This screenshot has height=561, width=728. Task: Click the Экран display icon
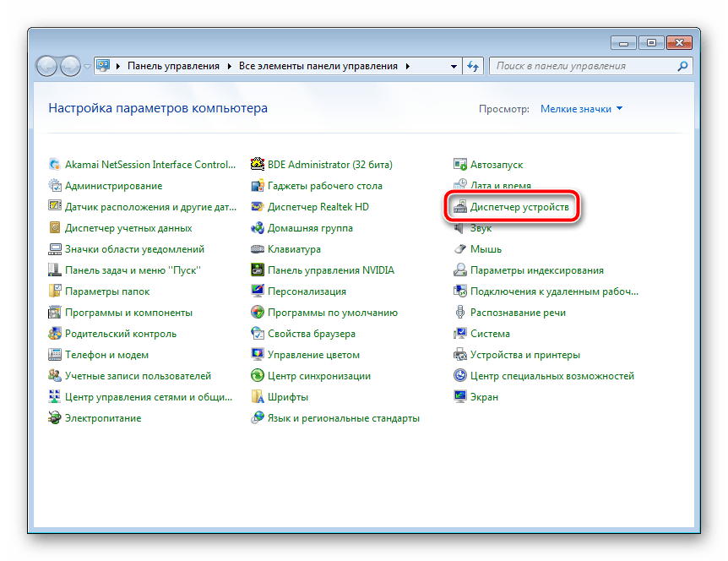coord(460,397)
